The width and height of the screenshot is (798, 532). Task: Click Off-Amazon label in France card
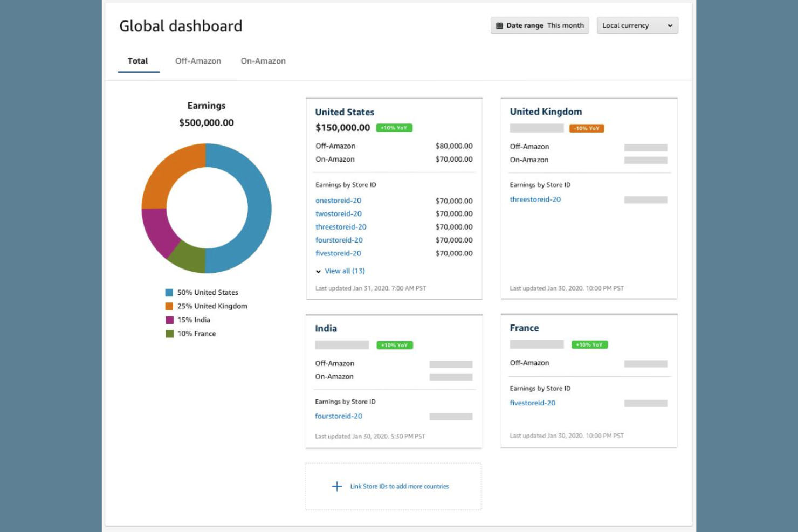(x=529, y=363)
